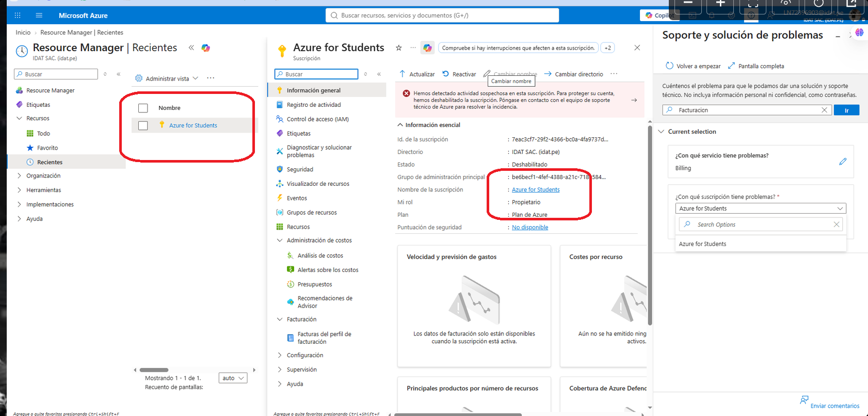Open the hamburger portal menu
The height and width of the screenshot is (416, 868).
(x=39, y=15)
